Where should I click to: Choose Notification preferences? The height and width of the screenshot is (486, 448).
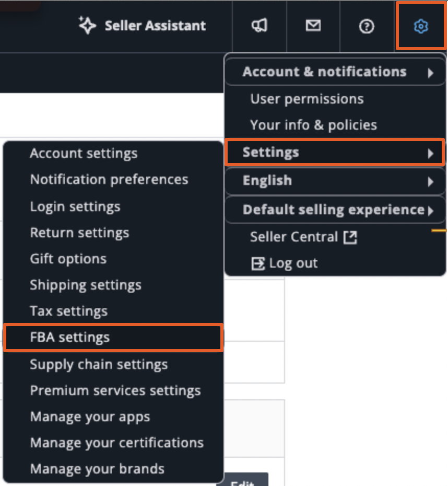[109, 179]
